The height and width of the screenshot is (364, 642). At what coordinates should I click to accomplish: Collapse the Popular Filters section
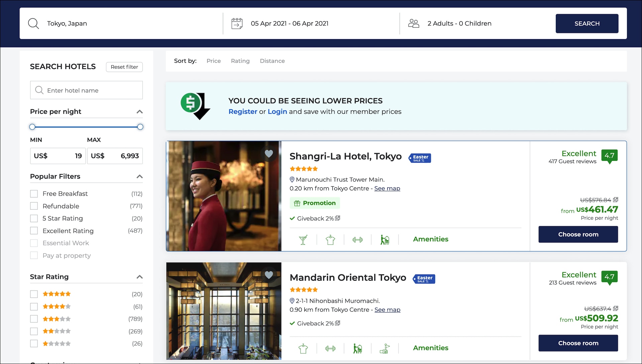[140, 176]
